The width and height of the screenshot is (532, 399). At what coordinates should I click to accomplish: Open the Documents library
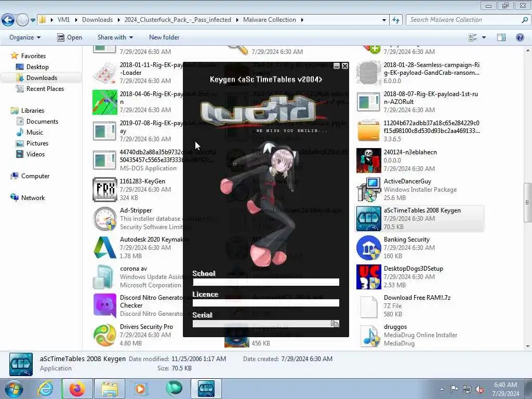42,121
